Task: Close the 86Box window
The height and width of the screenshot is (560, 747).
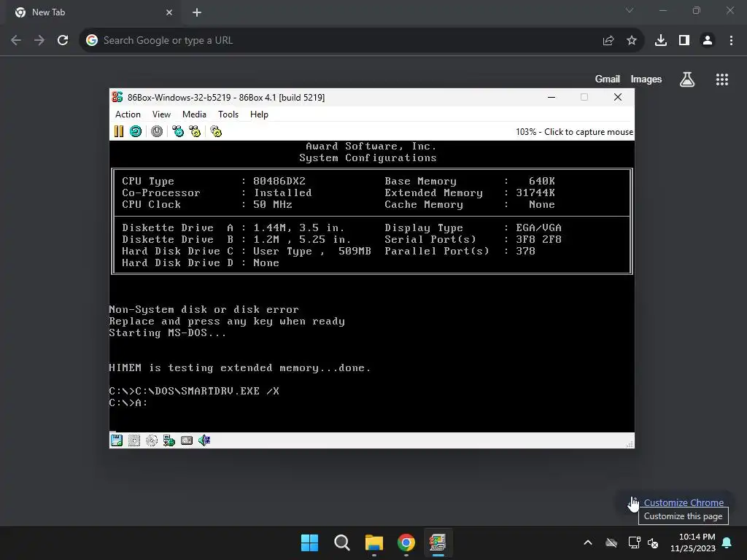Action: (618, 97)
